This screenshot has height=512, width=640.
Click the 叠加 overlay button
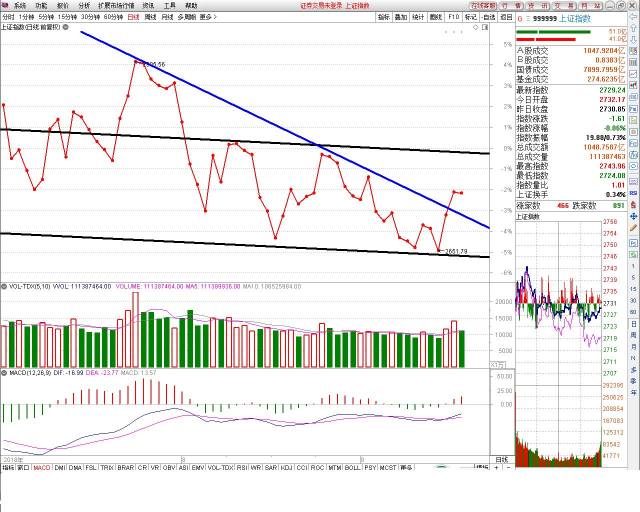[401, 17]
